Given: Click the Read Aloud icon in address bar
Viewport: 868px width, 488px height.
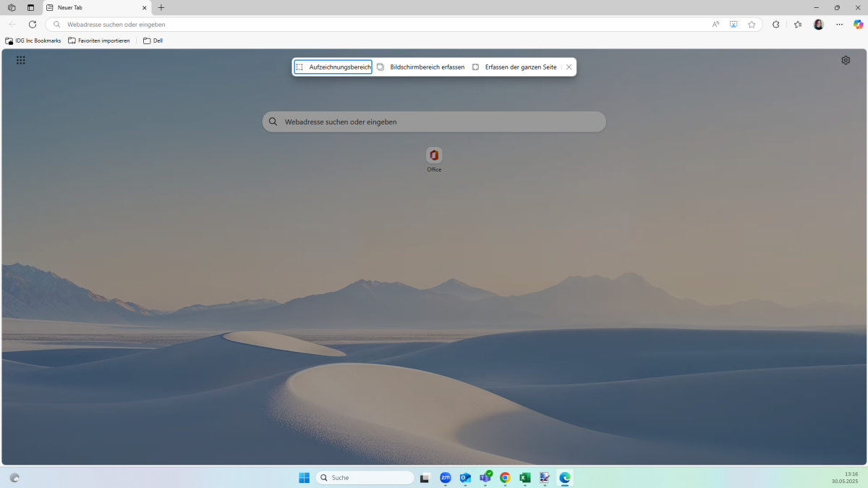Looking at the screenshot, I should point(715,24).
